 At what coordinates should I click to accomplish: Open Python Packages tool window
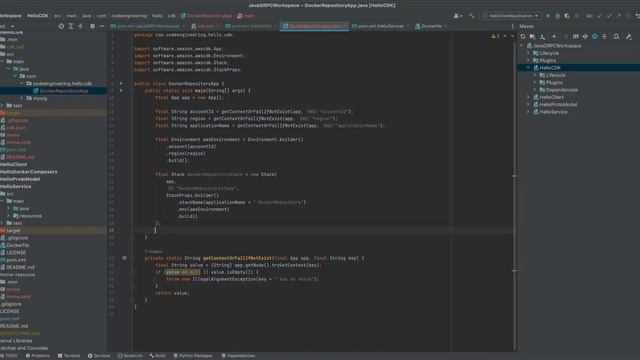click(193, 356)
